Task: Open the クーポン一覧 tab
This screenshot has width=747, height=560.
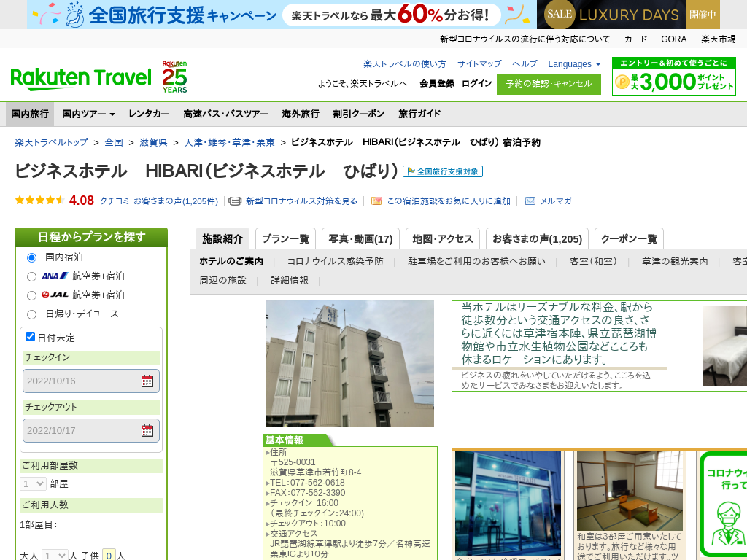Action: (x=629, y=238)
